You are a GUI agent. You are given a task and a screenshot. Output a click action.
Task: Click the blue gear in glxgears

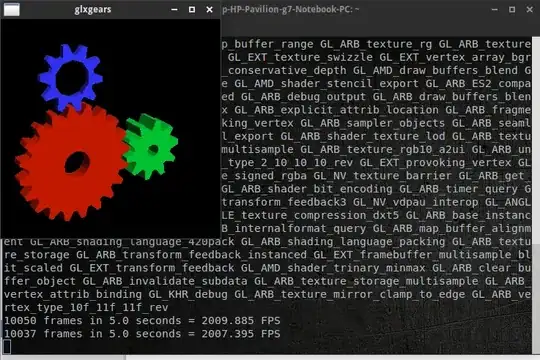click(x=71, y=78)
